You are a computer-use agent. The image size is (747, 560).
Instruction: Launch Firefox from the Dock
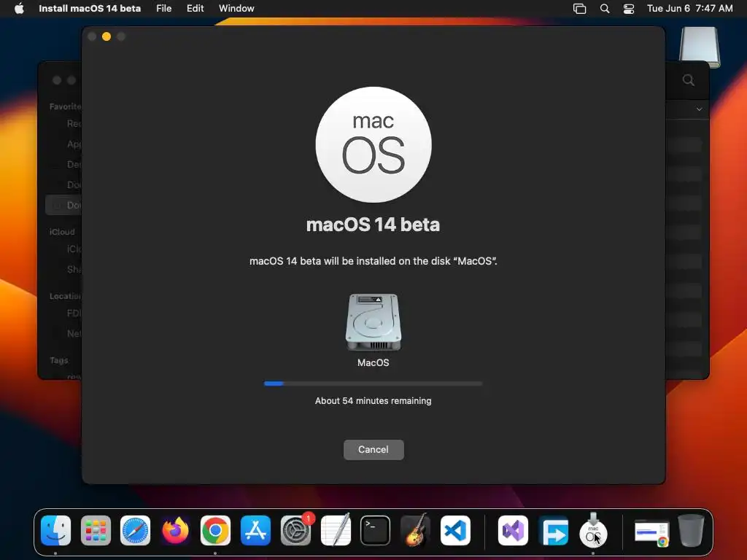click(x=175, y=531)
